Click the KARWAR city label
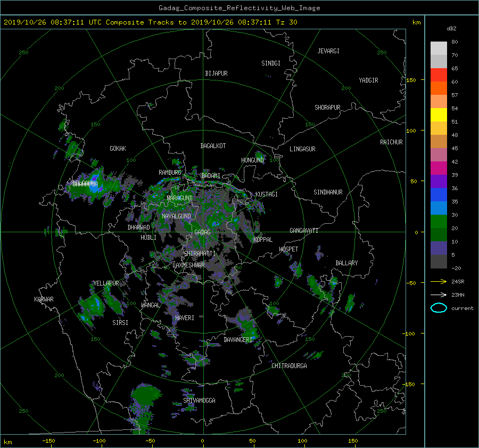This screenshot has height=448, width=479. point(44,299)
